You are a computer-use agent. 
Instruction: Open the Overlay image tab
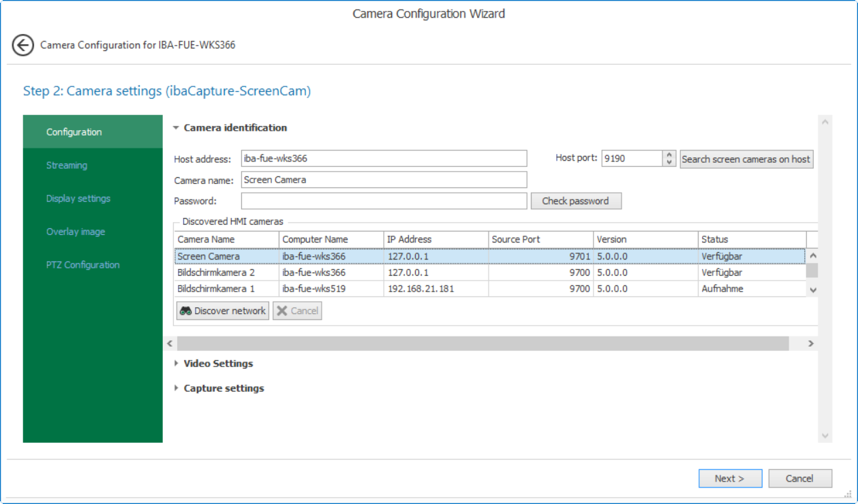[x=76, y=232]
